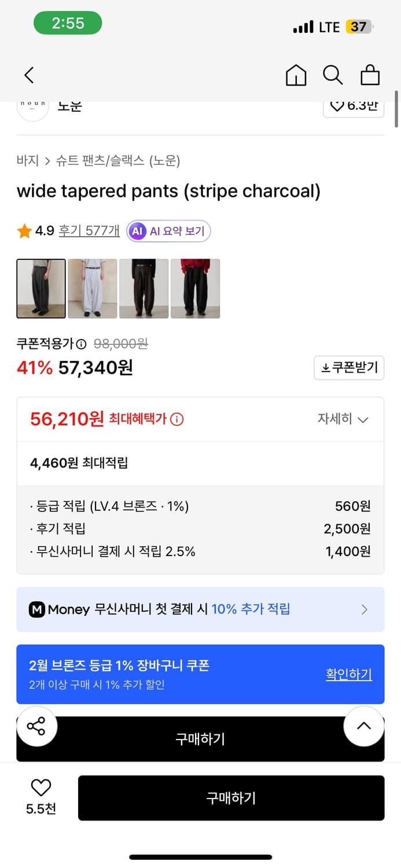Tap the home icon in the header

tap(296, 75)
